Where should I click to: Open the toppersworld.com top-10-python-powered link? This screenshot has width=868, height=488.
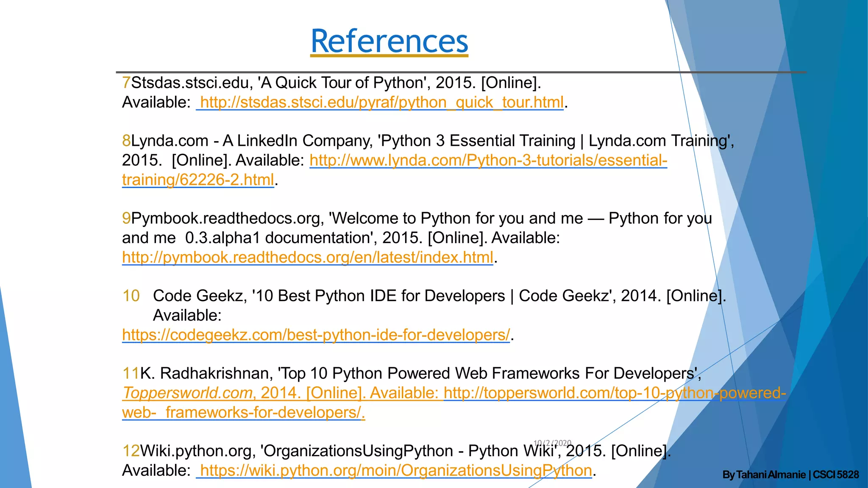coord(615,393)
